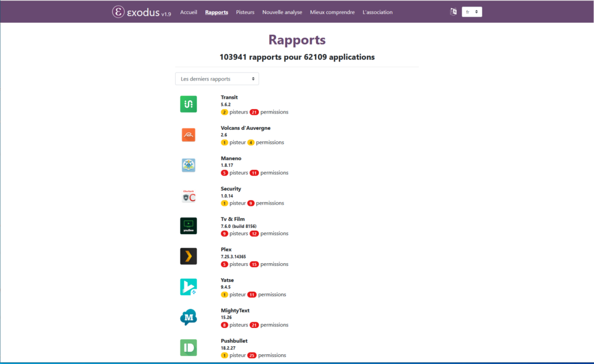Open the Maneno app icon
The image size is (594, 364).
pos(189,165)
